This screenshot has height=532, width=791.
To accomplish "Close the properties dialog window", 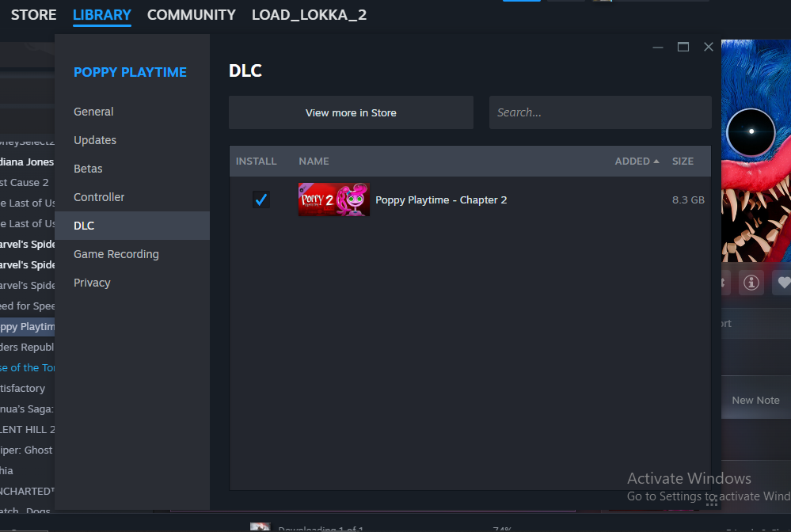I will [x=709, y=47].
